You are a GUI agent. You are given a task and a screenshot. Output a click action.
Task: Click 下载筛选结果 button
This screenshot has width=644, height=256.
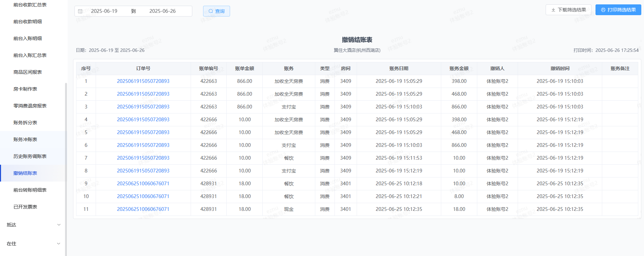pos(568,10)
